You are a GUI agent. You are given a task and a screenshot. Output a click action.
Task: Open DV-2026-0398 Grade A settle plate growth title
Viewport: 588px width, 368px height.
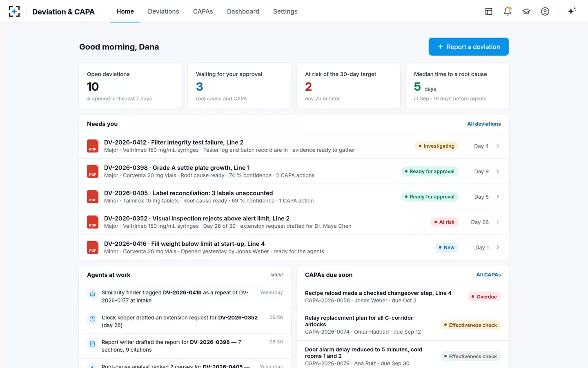[177, 168]
